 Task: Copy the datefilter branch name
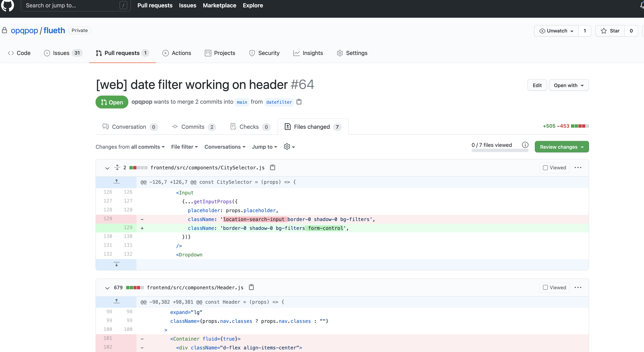pos(299,102)
